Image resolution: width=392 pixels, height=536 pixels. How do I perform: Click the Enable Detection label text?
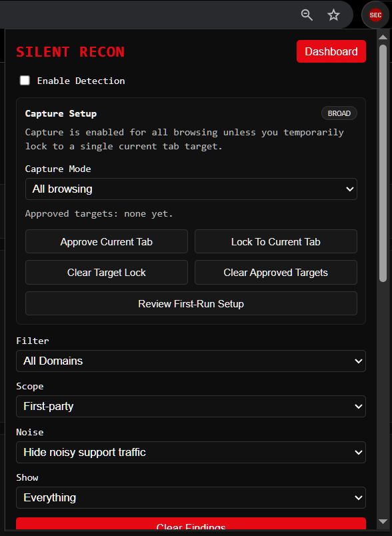(81, 81)
